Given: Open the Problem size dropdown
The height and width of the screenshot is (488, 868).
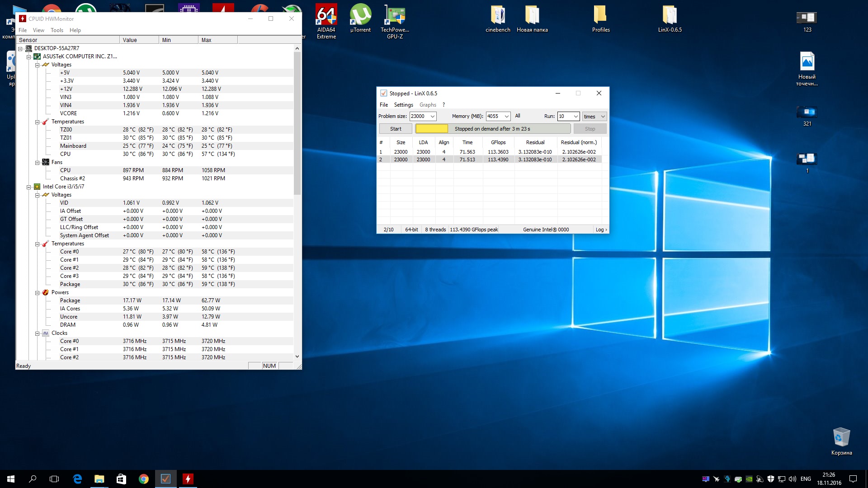Looking at the screenshot, I should (432, 117).
